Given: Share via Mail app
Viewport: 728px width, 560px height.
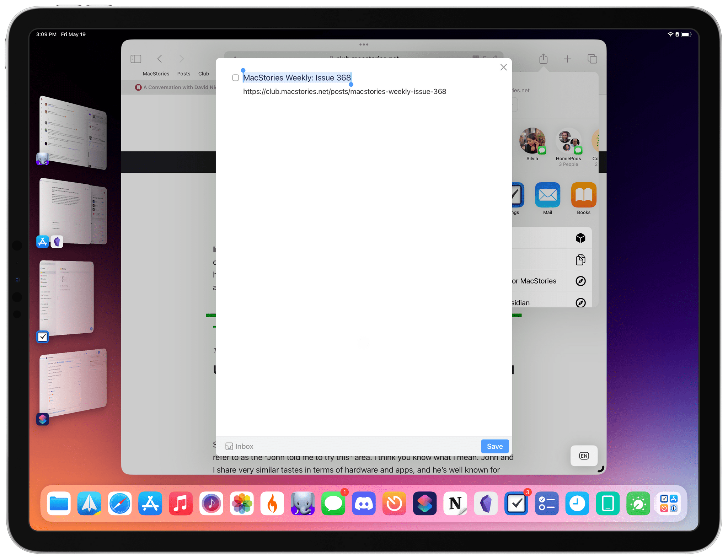Looking at the screenshot, I should (547, 198).
